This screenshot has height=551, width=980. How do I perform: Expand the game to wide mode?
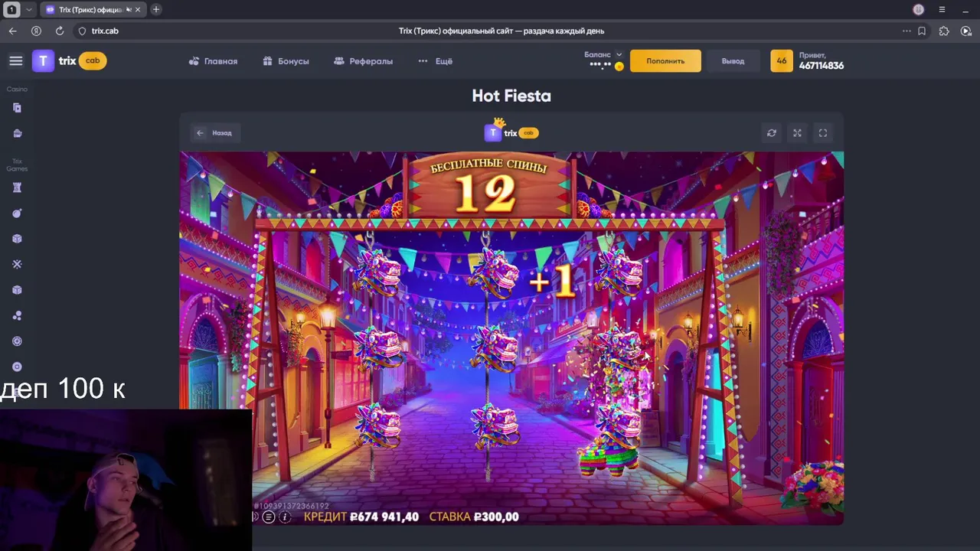[797, 133]
